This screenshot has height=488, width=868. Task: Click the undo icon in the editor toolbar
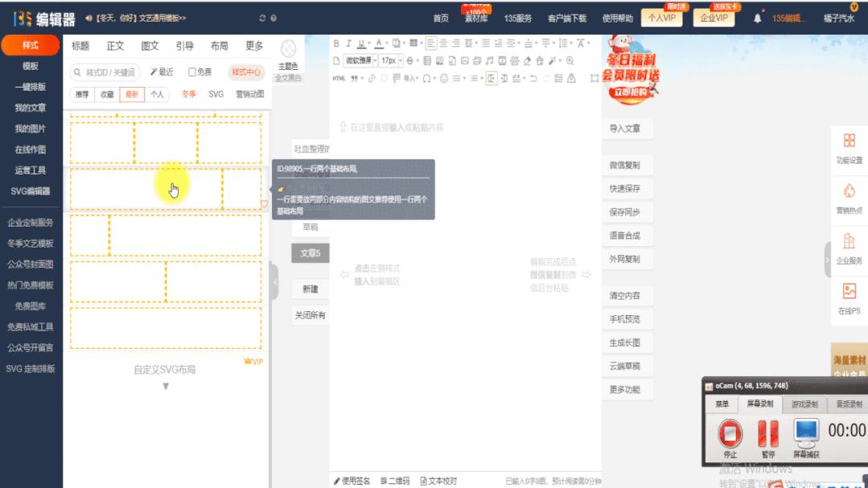533,79
